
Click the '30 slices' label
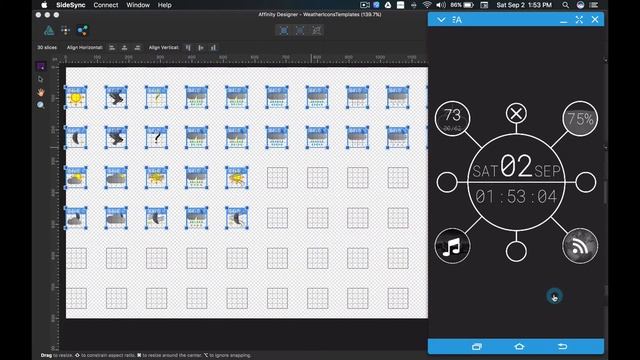click(47, 48)
